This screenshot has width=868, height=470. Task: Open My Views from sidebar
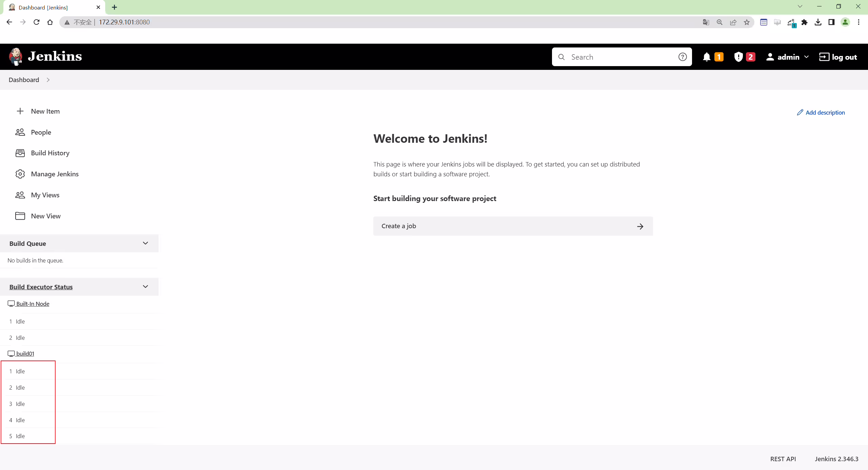45,195
